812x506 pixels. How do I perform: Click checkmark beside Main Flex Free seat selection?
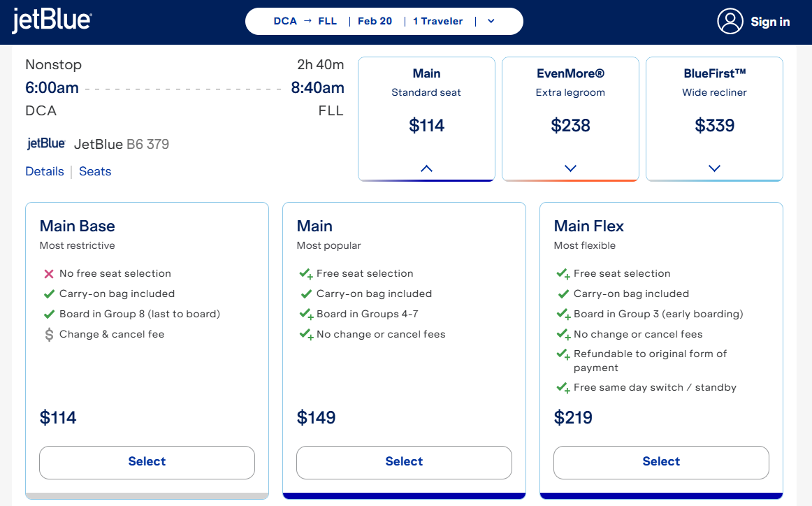coord(563,274)
